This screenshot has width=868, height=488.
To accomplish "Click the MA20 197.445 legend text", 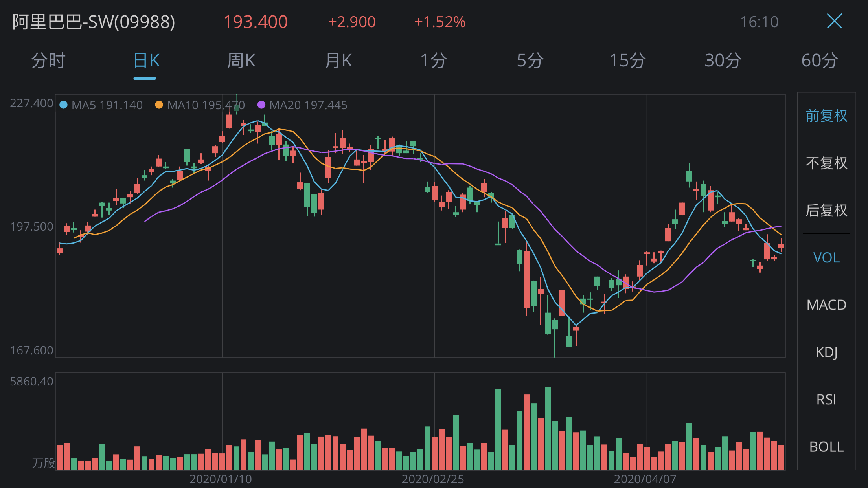I will 308,105.
